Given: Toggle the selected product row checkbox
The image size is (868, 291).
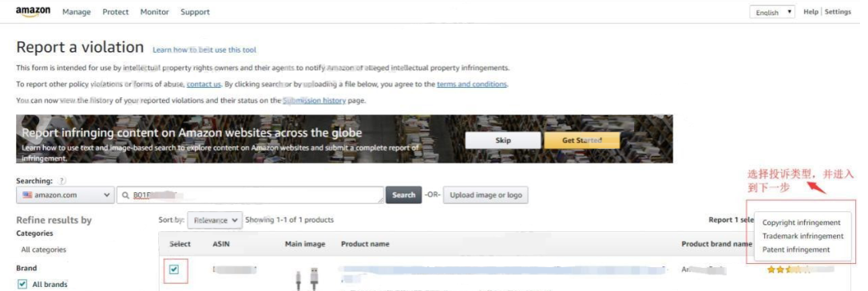Looking at the screenshot, I should point(174,269).
